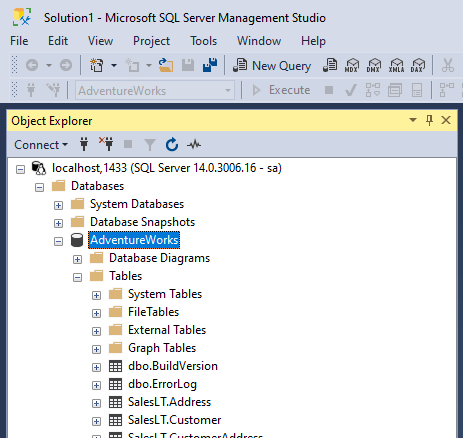The image size is (463, 438).
Task: Open the View menu
Action: tap(100, 41)
